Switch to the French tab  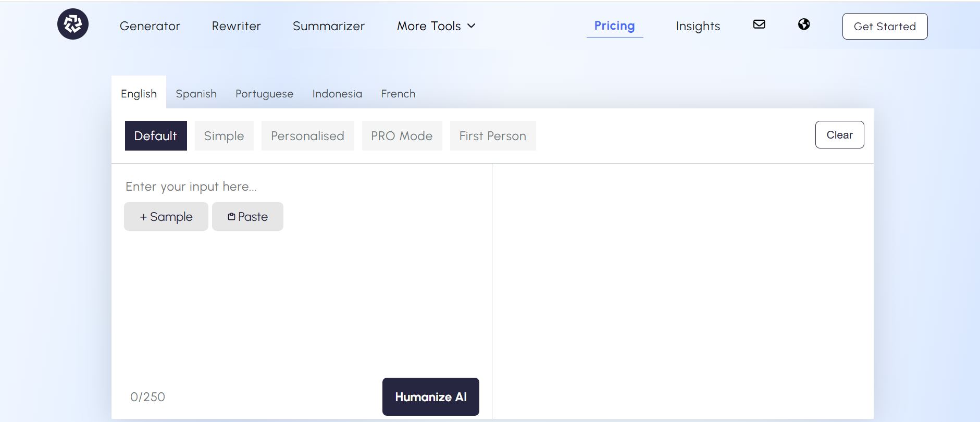398,94
